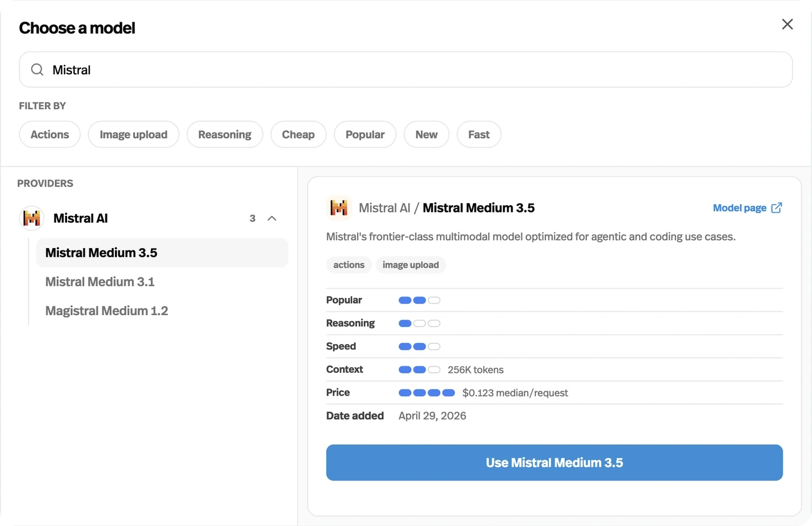Click the Speed row label

click(341, 346)
